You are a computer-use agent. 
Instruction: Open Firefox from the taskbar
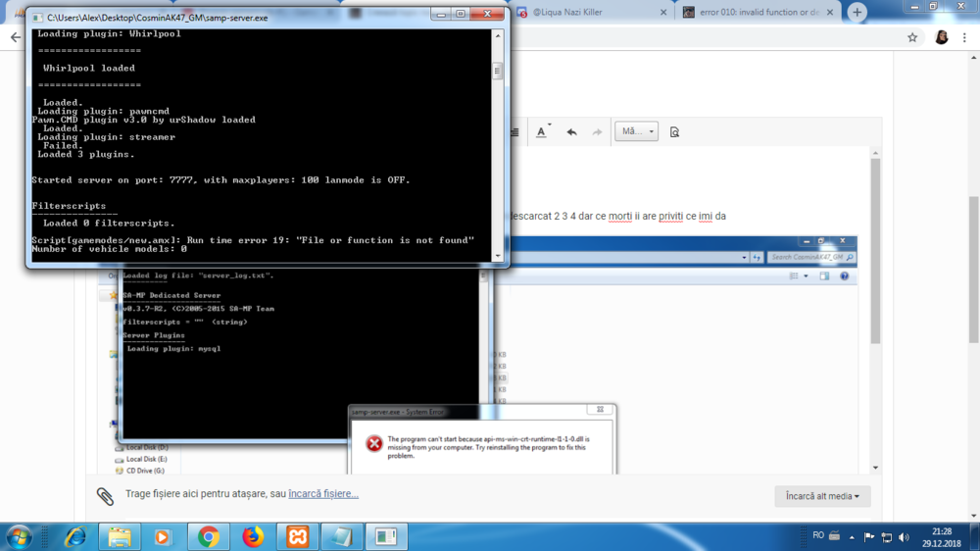253,536
